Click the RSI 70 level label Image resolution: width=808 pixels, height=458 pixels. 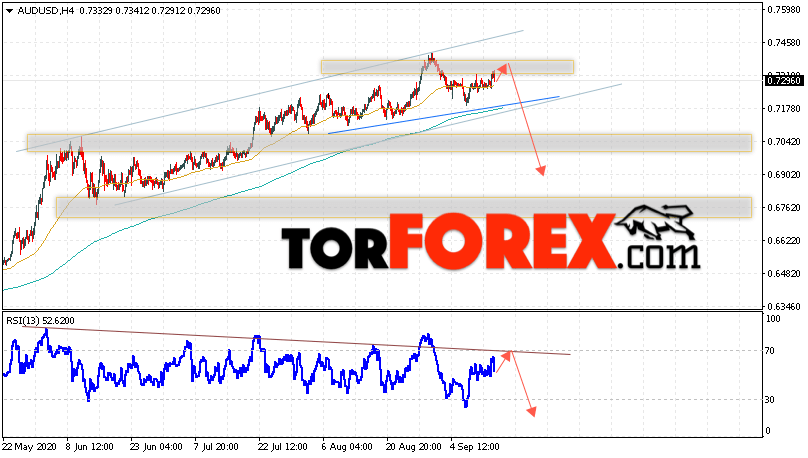point(770,351)
